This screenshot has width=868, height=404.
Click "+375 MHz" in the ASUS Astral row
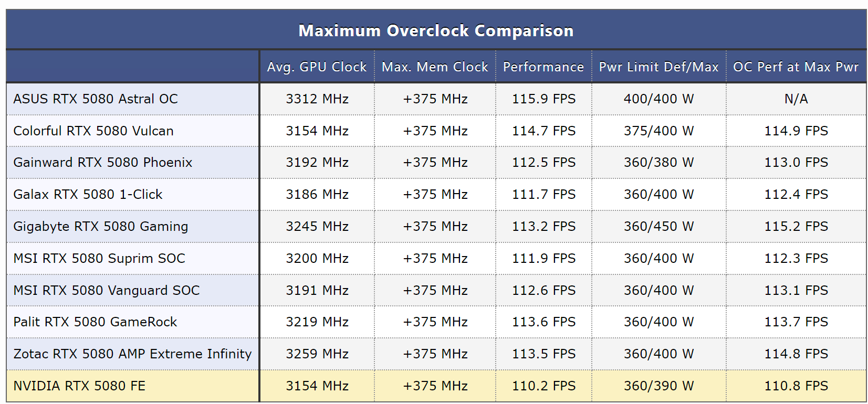(435, 99)
